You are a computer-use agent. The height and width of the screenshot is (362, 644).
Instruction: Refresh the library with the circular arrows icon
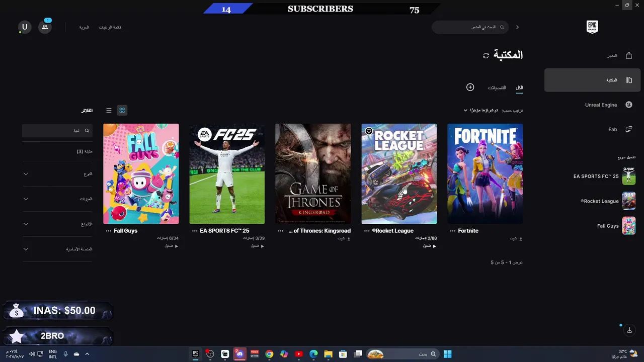click(x=486, y=55)
